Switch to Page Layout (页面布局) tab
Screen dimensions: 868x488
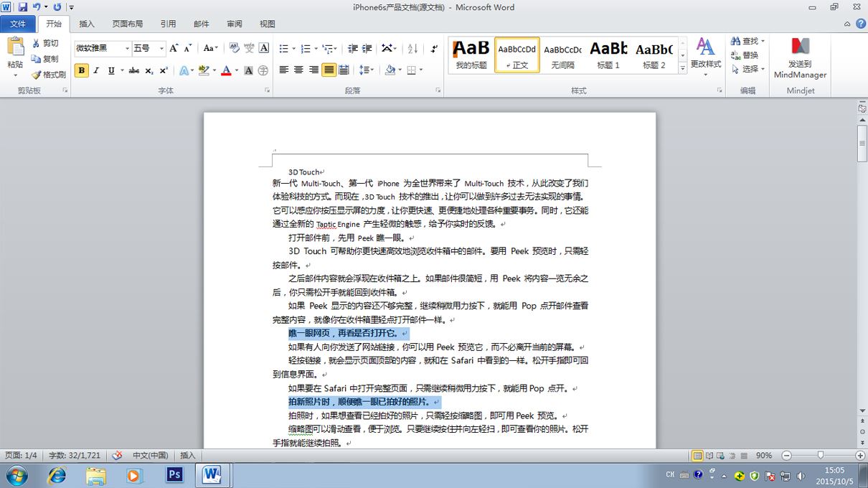click(x=128, y=24)
